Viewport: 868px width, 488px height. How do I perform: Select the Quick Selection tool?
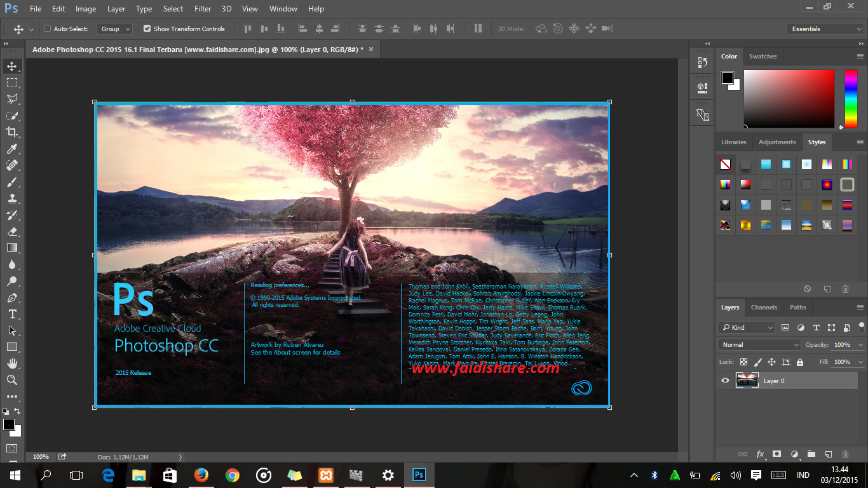[x=12, y=116]
